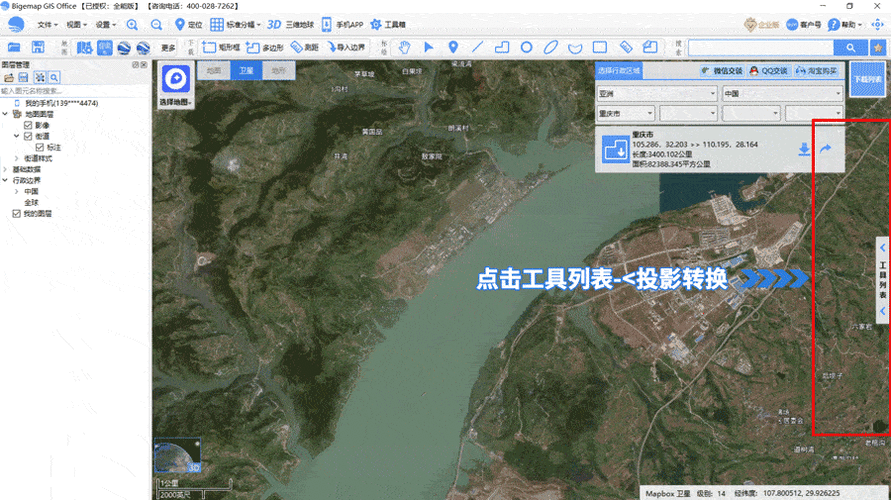Click the 下载列表 button

(x=867, y=78)
